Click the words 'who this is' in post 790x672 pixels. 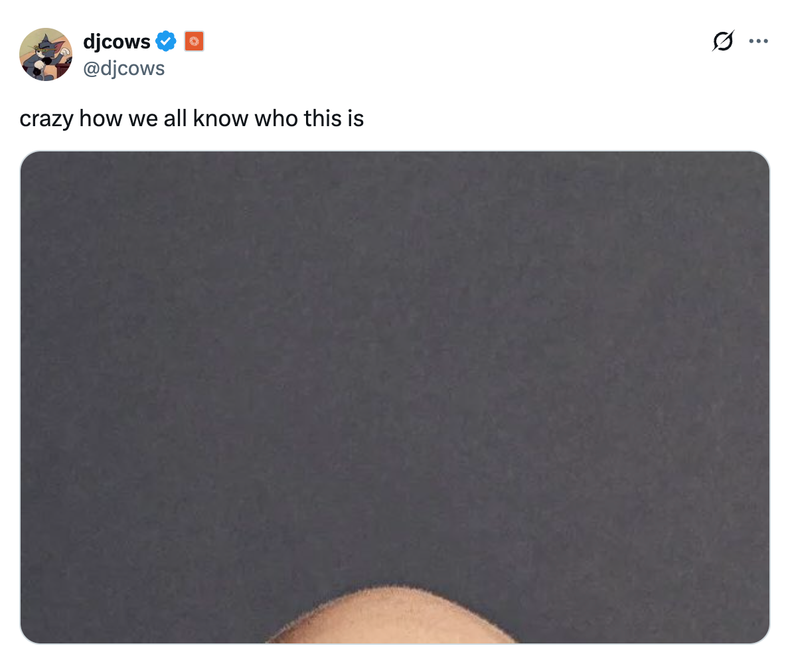pos(309,118)
